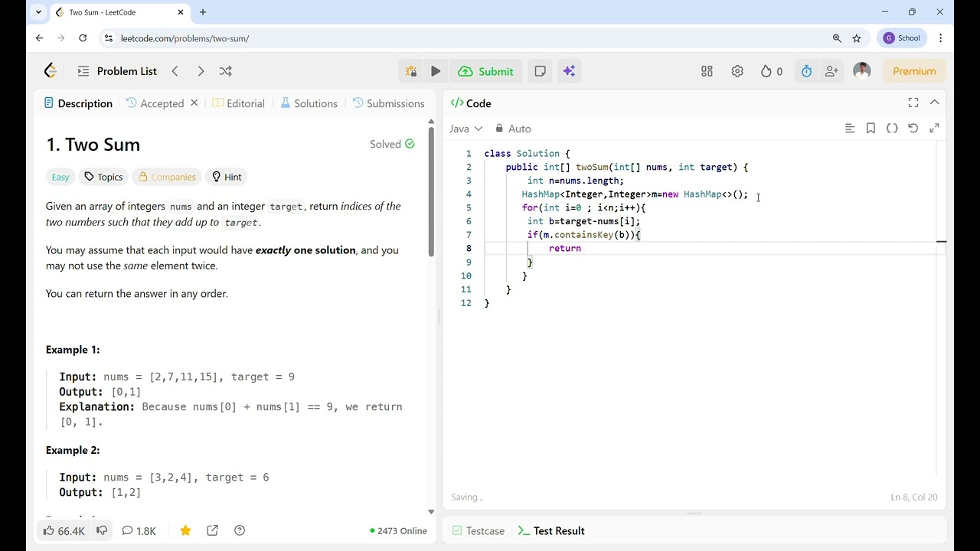The width and height of the screenshot is (980, 551).
Task: Expand editor to fullscreen arrow icon
Action: click(934, 129)
